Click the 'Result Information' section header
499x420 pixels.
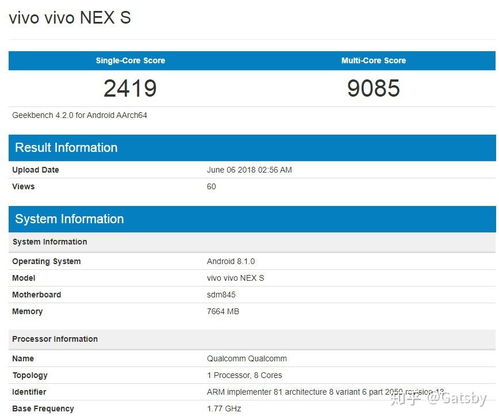pyautogui.click(x=252, y=148)
